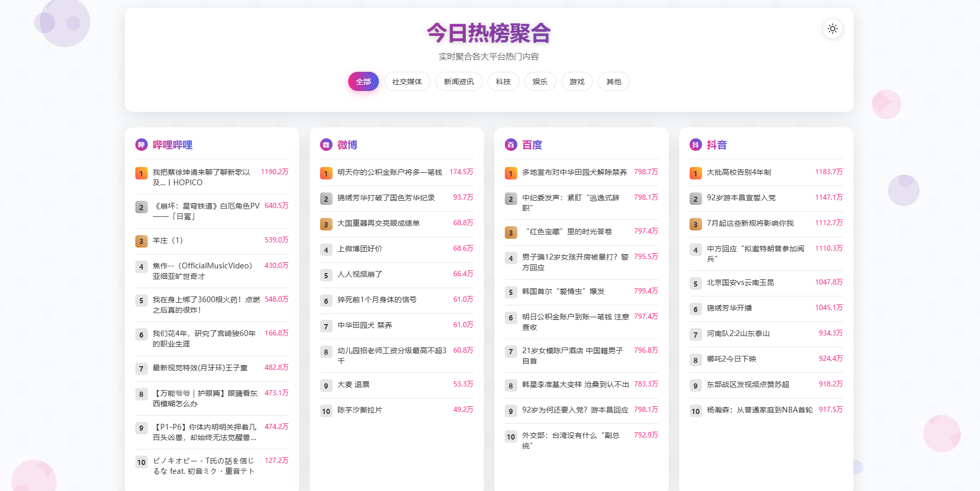This screenshot has height=491, width=980.
Task: Open 92岁为何还要入党？游本昌回应 item
Action: pyautogui.click(x=575, y=410)
